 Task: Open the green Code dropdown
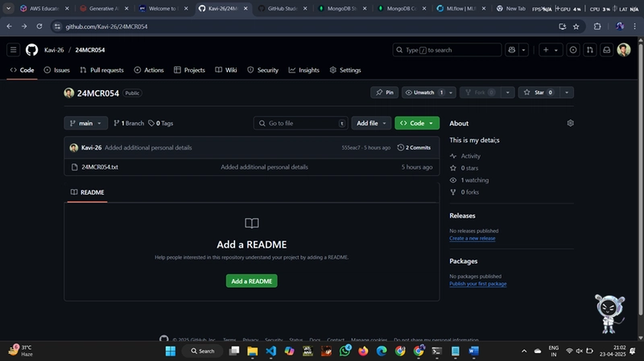(x=417, y=123)
